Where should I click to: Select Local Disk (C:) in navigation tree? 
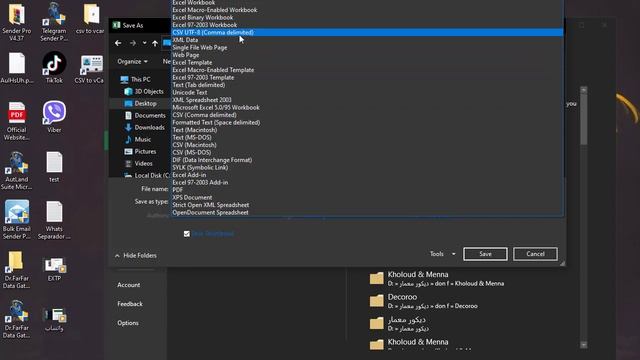pyautogui.click(x=147, y=176)
